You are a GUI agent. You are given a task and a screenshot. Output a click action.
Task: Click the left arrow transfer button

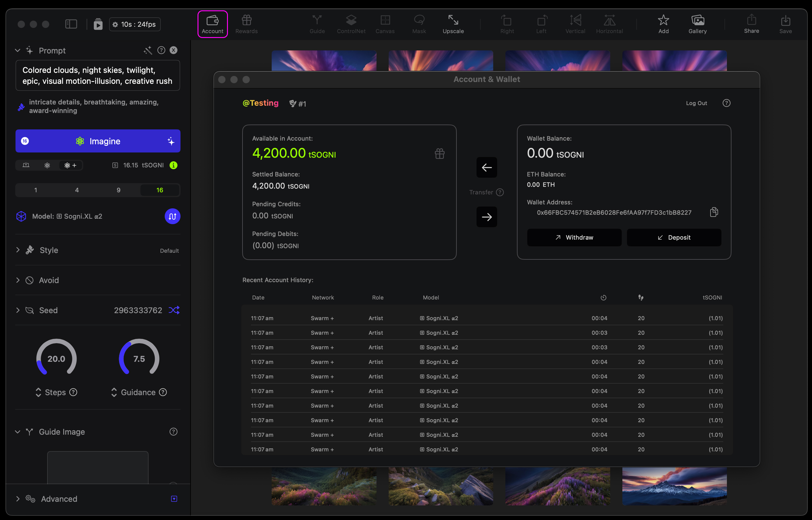487,167
